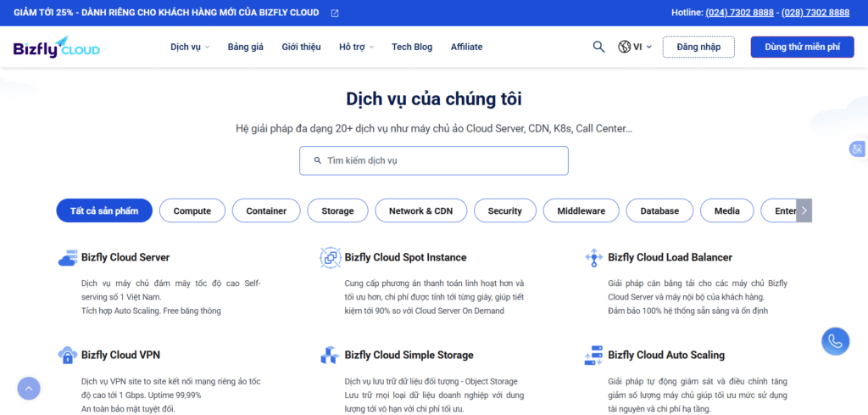Click the Dùng thử miễn phí button
The width and height of the screenshot is (868, 415).
tap(802, 47)
